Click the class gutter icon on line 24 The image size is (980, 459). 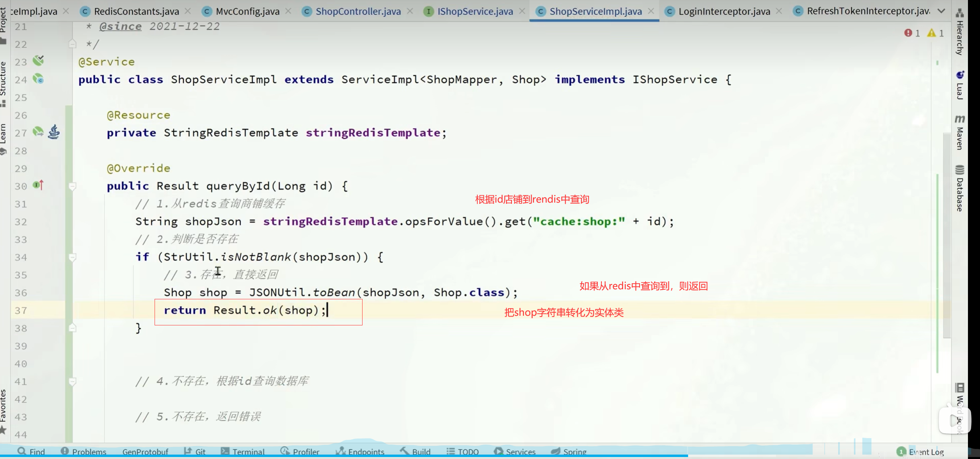coord(38,79)
